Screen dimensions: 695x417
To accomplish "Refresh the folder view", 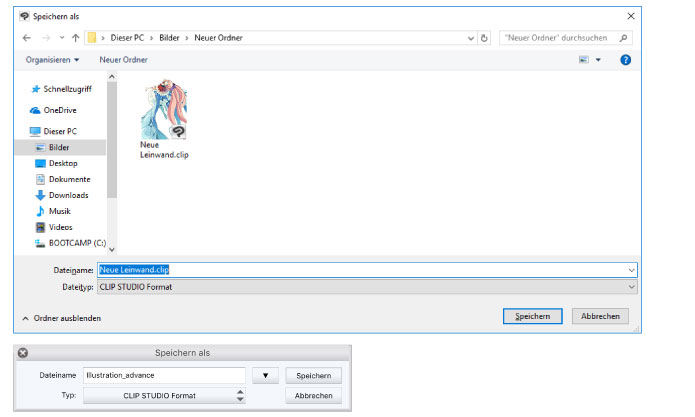I will (484, 38).
